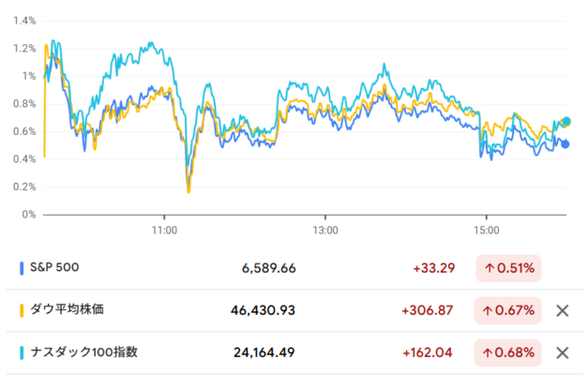Click the cyan endpoint dot on the chart
The image size is (588, 375).
tap(565, 122)
